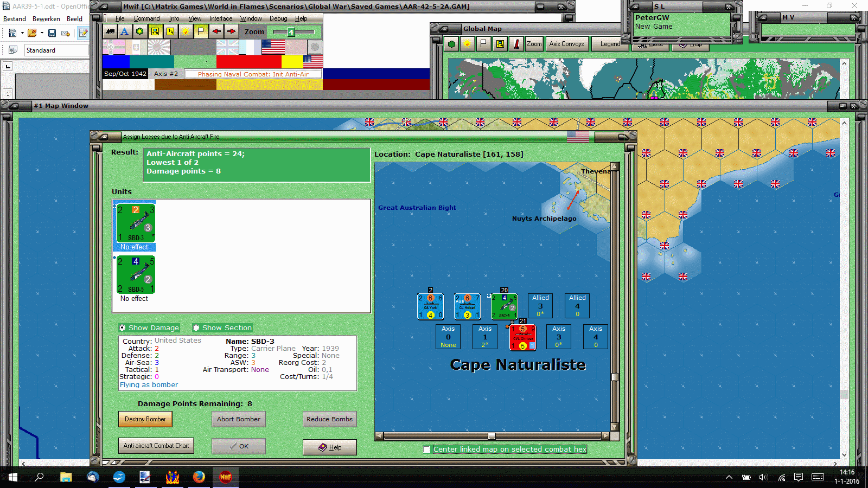Click the horizontal scrollbar thumb of location map
This screenshot has height=488, width=868.
pyautogui.click(x=492, y=436)
